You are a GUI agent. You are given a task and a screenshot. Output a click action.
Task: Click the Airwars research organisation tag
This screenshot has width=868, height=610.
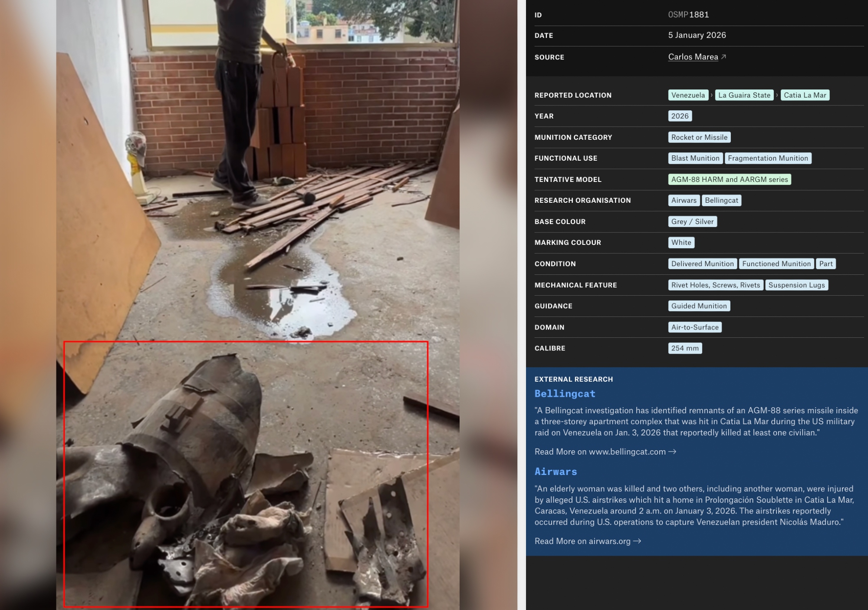684,200
